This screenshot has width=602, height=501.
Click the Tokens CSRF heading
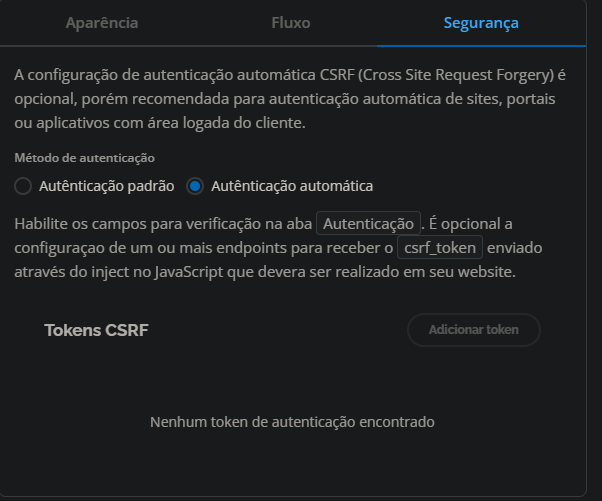pyautogui.click(x=96, y=330)
